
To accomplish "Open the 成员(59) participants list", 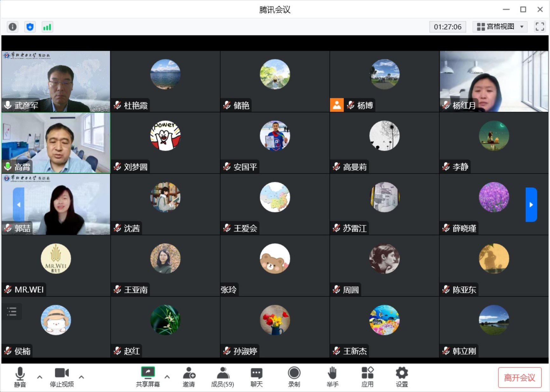I will (x=222, y=377).
